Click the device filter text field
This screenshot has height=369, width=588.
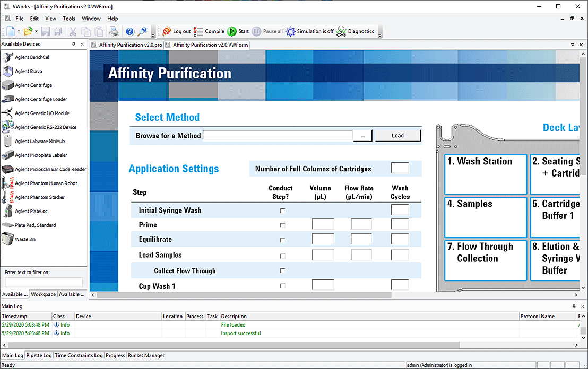pos(44,282)
